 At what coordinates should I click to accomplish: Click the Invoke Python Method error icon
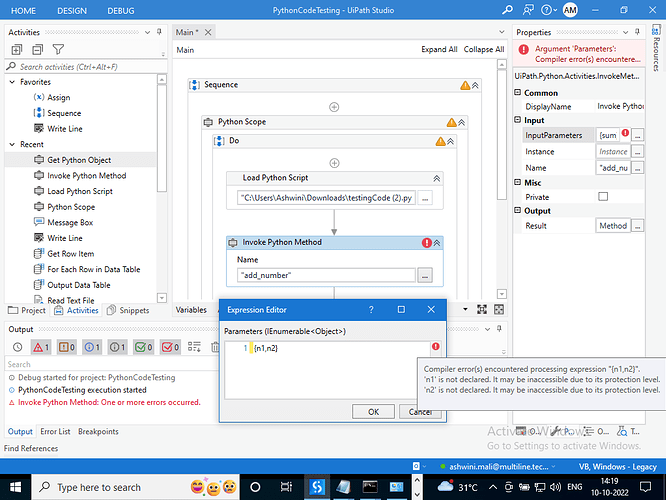coord(426,243)
